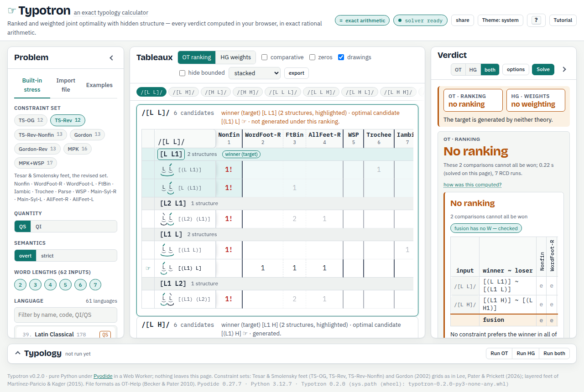Select the /[L L H]/ input tab
Screen dimensions: 584x392
tap(321, 92)
